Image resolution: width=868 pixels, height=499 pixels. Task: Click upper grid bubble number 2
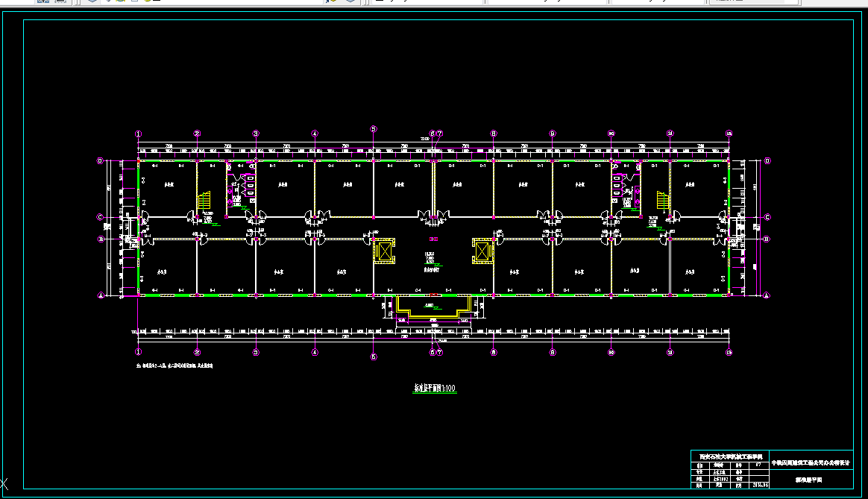[197, 134]
